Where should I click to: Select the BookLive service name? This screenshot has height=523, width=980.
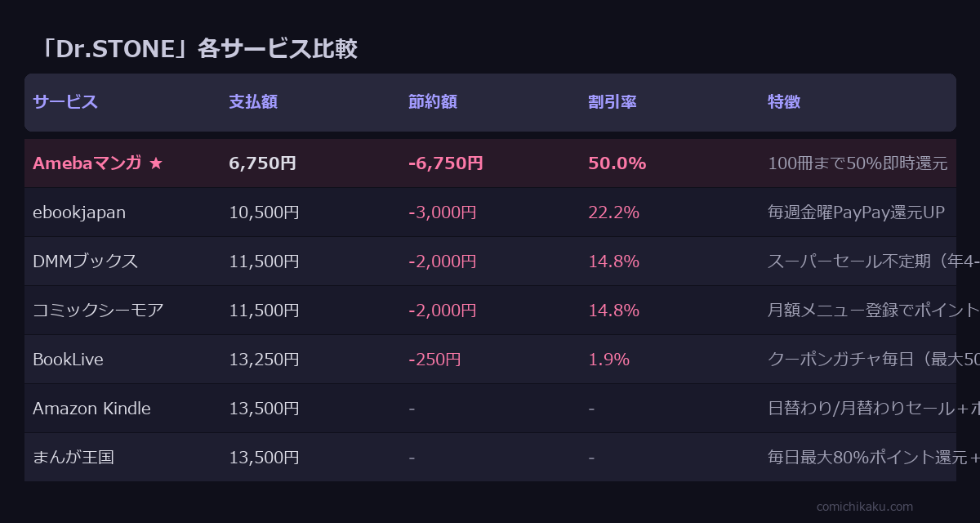click(x=68, y=360)
